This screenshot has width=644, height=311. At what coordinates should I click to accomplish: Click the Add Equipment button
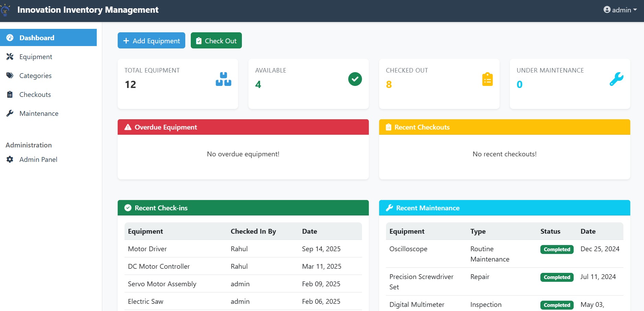point(151,41)
